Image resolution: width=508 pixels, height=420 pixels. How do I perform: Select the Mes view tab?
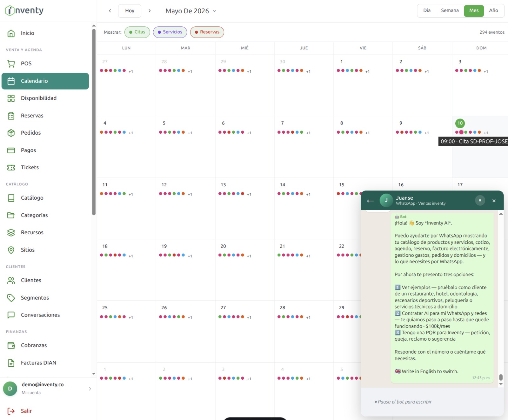click(x=474, y=10)
